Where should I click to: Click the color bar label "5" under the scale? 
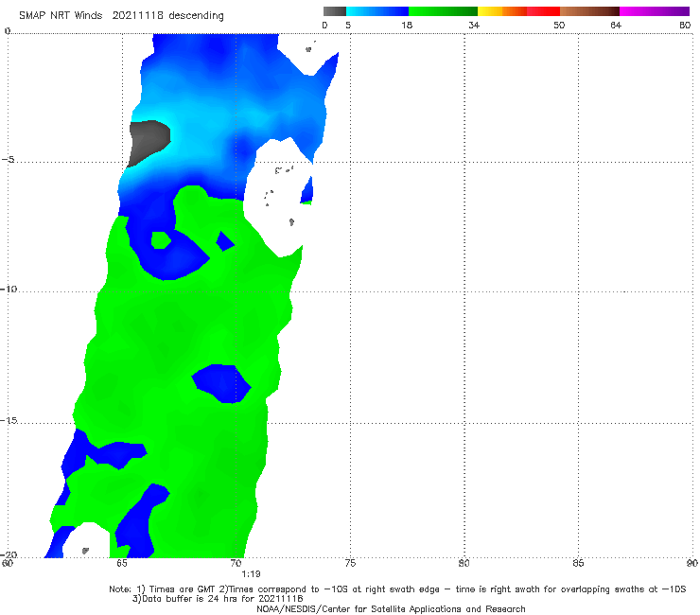[x=348, y=26]
